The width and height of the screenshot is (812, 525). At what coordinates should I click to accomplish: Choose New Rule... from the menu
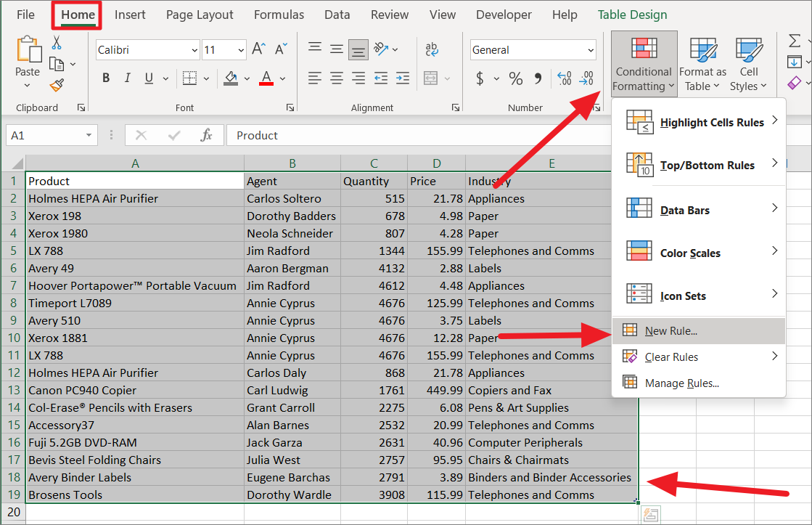699,330
